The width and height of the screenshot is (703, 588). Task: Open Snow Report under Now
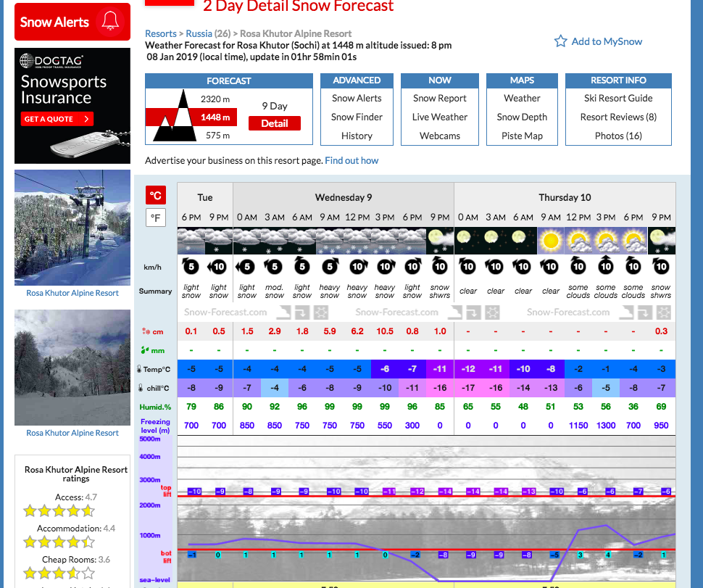click(439, 98)
